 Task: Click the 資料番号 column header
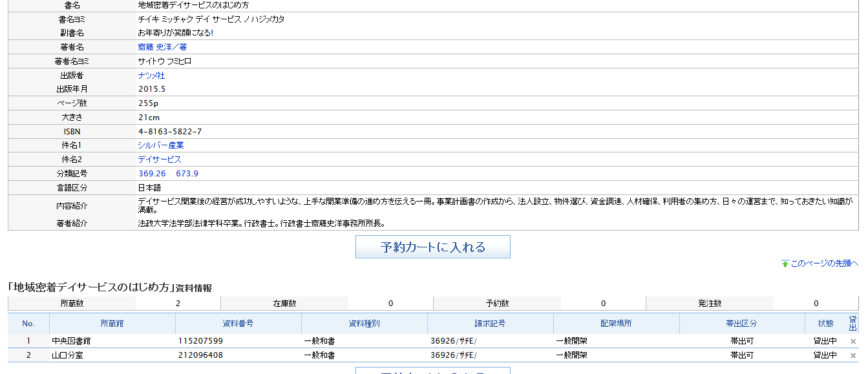coord(238,324)
